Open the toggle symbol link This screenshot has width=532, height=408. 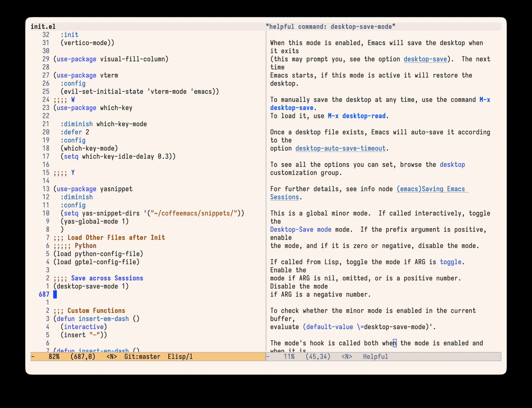pos(450,262)
